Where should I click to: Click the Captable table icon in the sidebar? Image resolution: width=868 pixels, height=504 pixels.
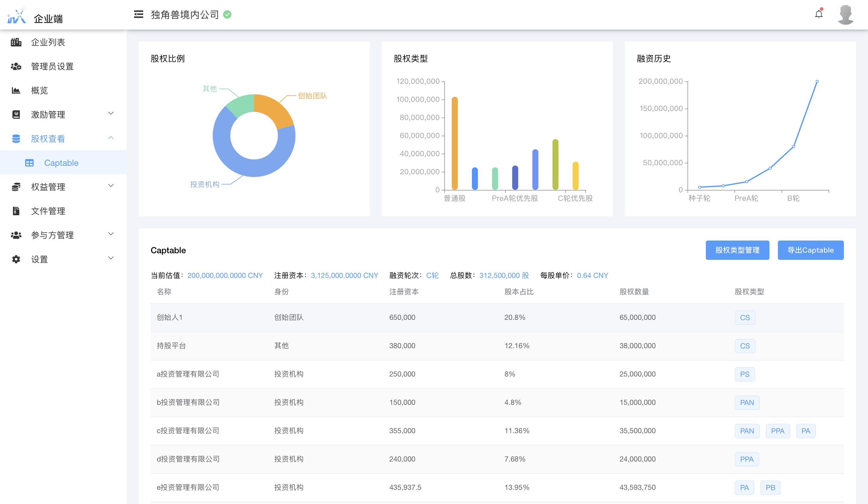29,163
